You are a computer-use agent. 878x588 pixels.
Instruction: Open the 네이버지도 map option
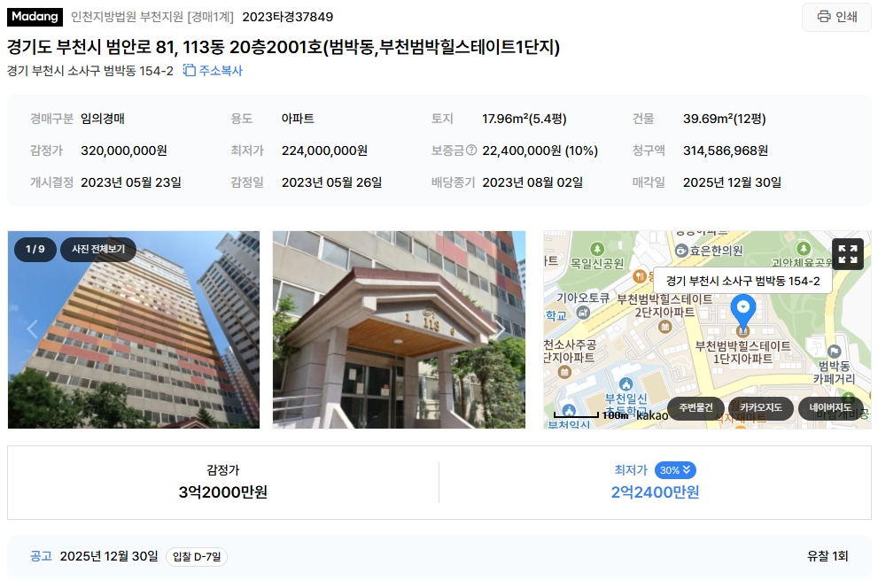coord(830,407)
